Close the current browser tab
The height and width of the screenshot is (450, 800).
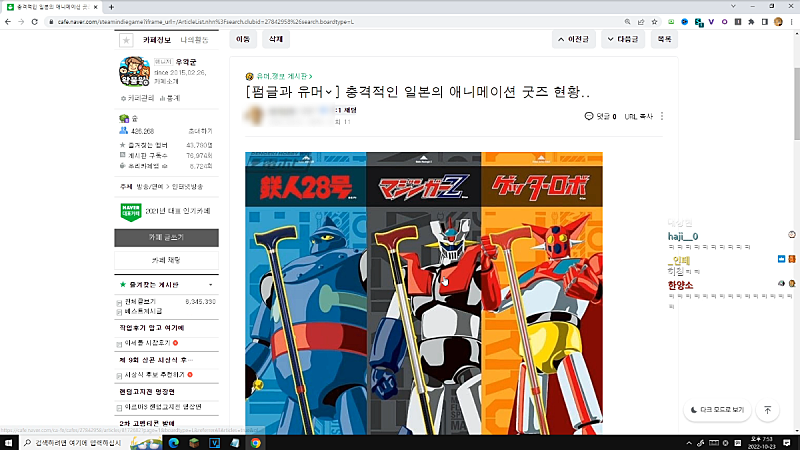(x=95, y=7)
